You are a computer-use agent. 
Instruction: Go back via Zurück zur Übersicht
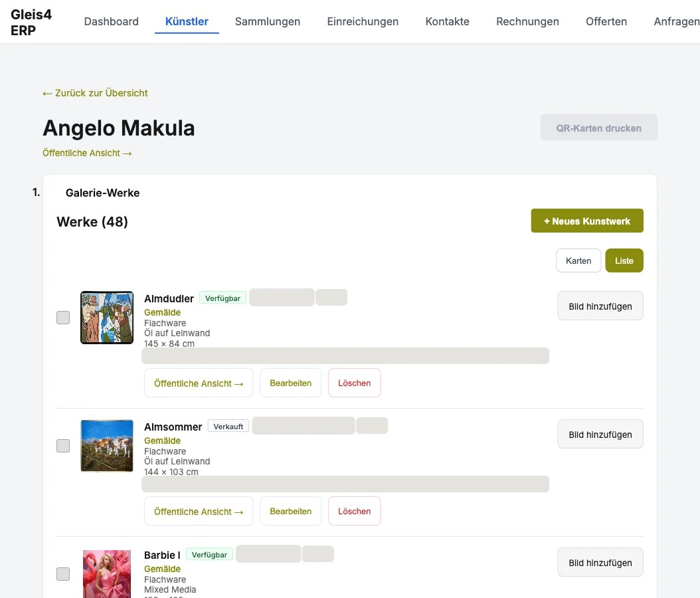pyautogui.click(x=95, y=93)
